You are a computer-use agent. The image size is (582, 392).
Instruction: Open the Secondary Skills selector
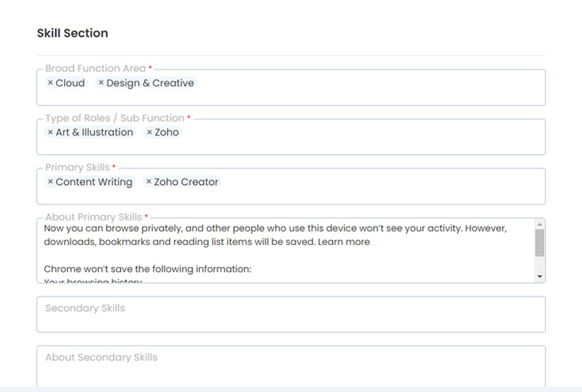291,315
